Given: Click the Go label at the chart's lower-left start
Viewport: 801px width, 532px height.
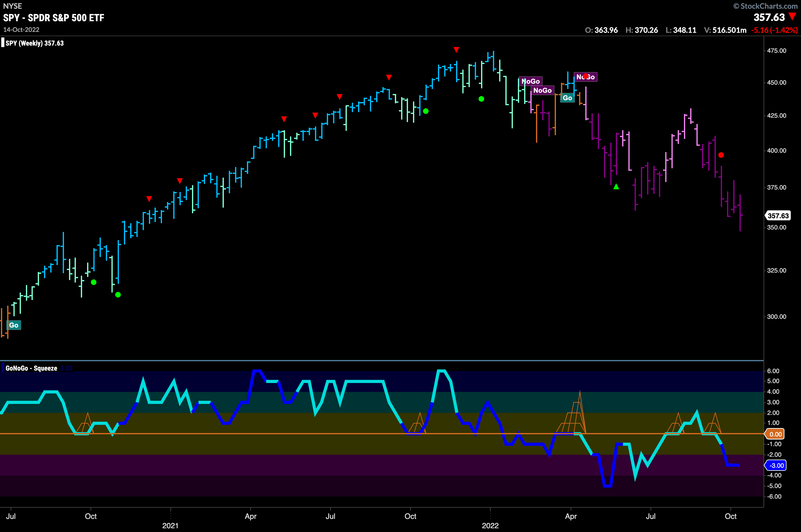Looking at the screenshot, I should pyautogui.click(x=14, y=325).
